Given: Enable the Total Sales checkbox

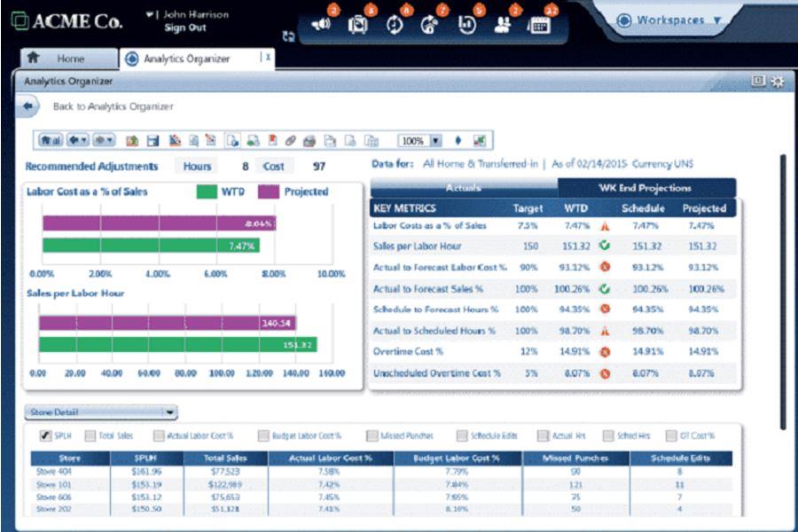Looking at the screenshot, I should [x=90, y=436].
